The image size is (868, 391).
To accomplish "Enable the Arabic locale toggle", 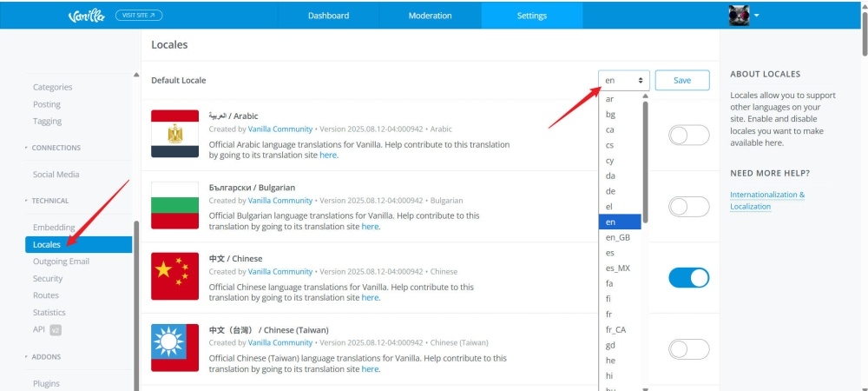I will tap(688, 135).
